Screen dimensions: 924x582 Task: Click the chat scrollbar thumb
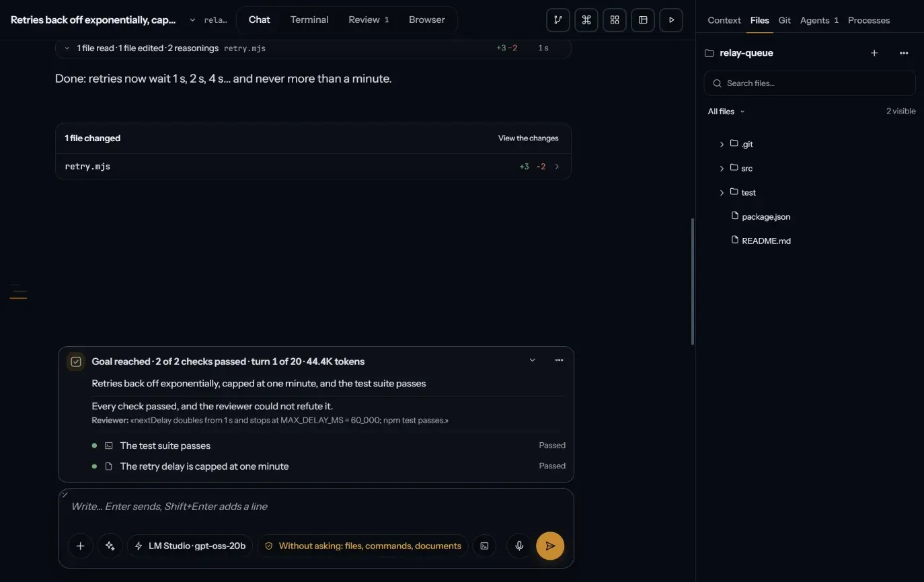[x=692, y=282]
